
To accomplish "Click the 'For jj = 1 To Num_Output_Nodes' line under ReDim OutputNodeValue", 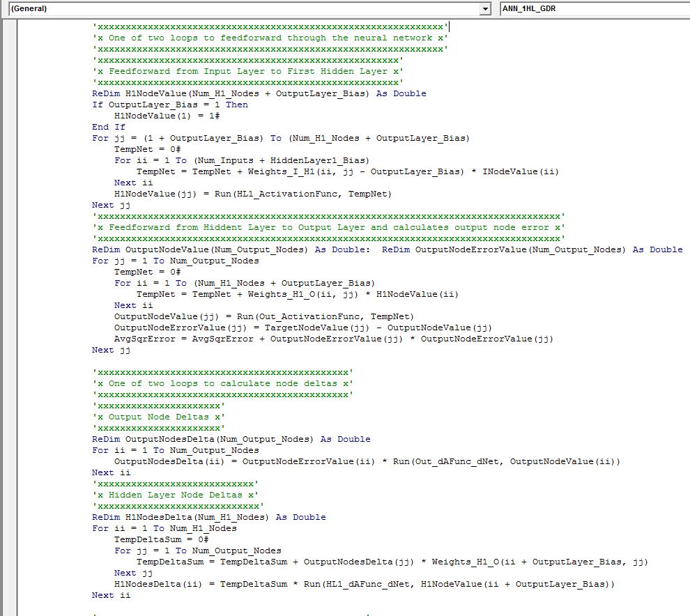I will (x=175, y=261).
